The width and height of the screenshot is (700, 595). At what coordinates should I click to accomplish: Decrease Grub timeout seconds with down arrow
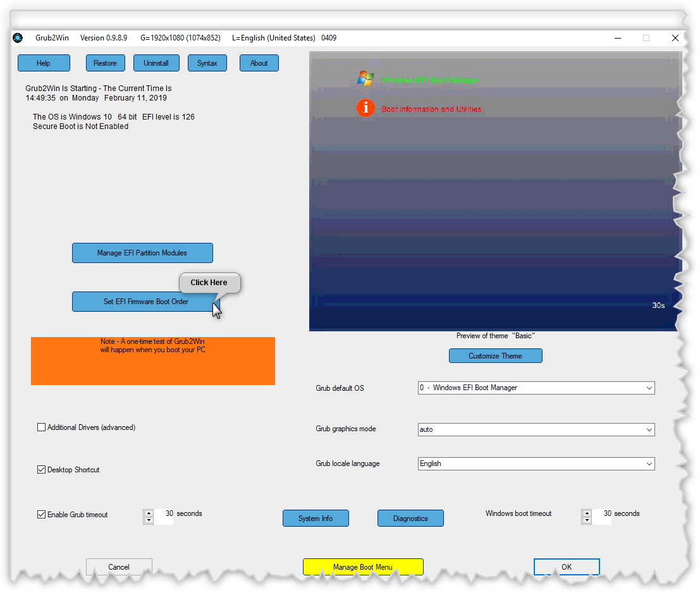tap(149, 520)
